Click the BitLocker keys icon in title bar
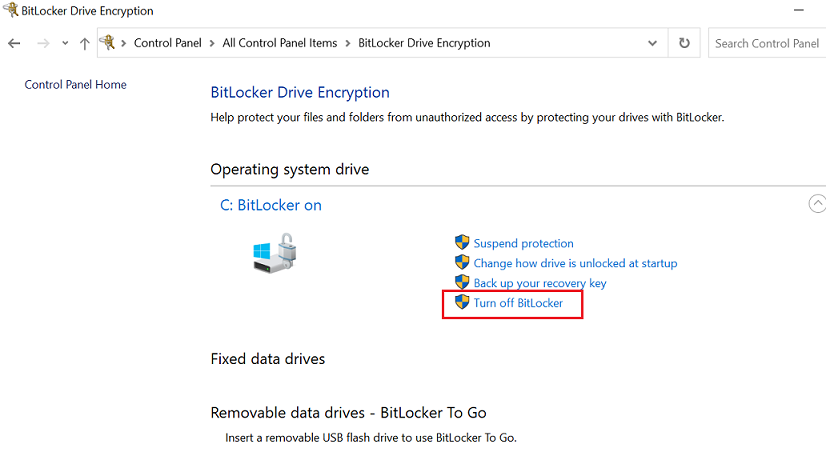 pyautogui.click(x=10, y=11)
